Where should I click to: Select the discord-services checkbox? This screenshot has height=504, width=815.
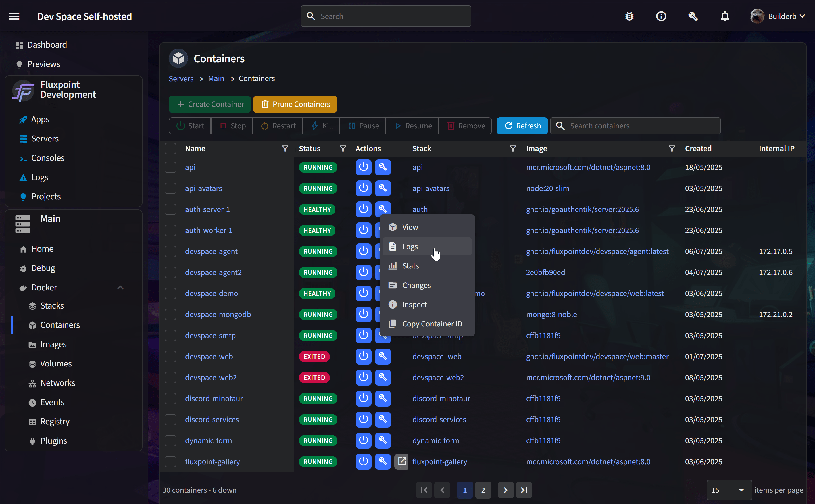[x=170, y=419]
